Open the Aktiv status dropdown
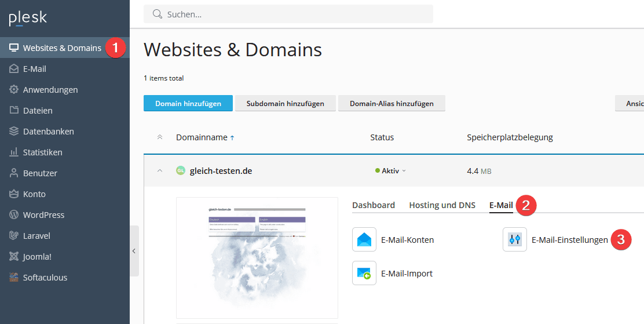This screenshot has height=324, width=644. coord(391,171)
